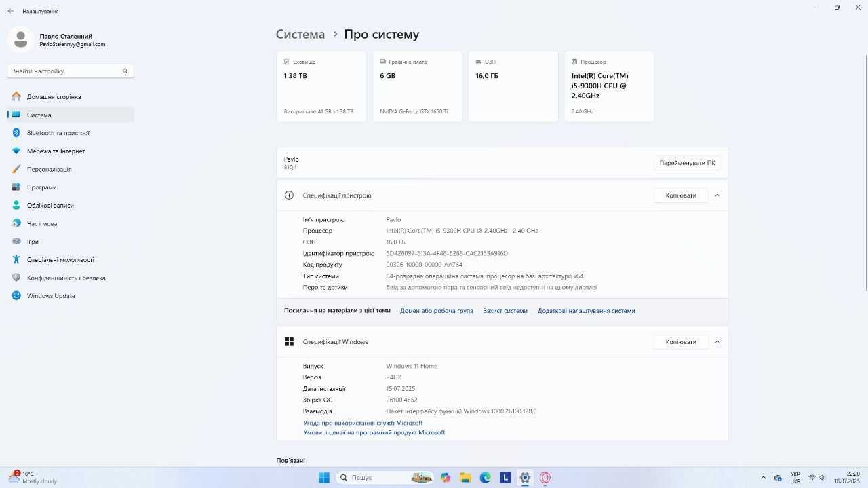The width and height of the screenshot is (868, 488).
Task: Open Додаткові налаштування системи link
Action: pos(587,311)
